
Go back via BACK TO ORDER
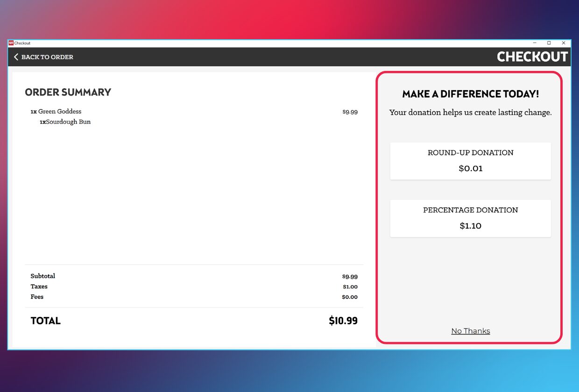point(43,57)
